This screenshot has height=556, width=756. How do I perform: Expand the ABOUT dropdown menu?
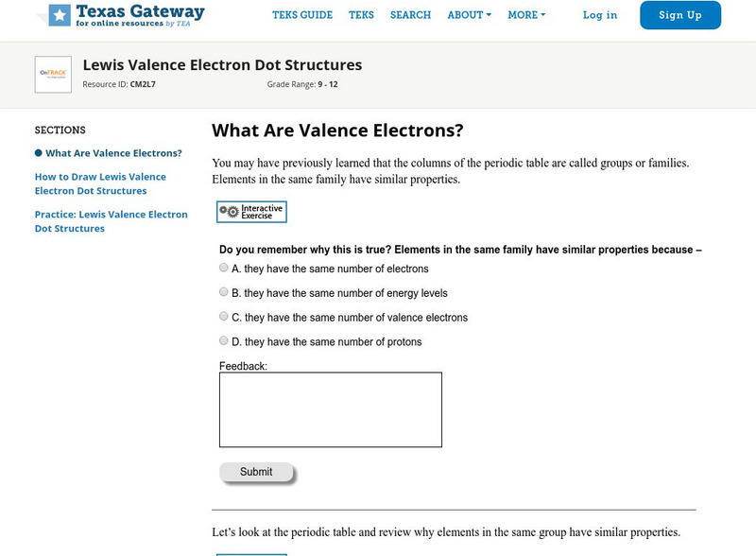[469, 15]
